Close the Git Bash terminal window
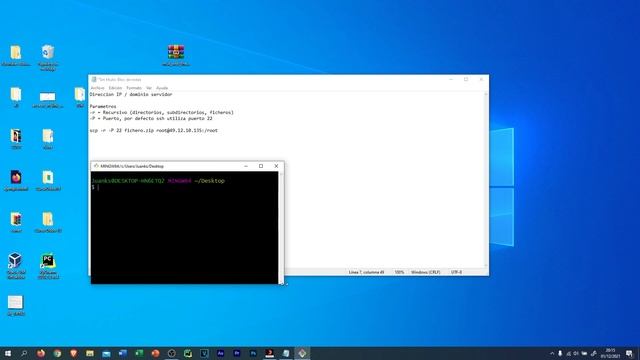This screenshot has height=360, width=640. [x=276, y=166]
